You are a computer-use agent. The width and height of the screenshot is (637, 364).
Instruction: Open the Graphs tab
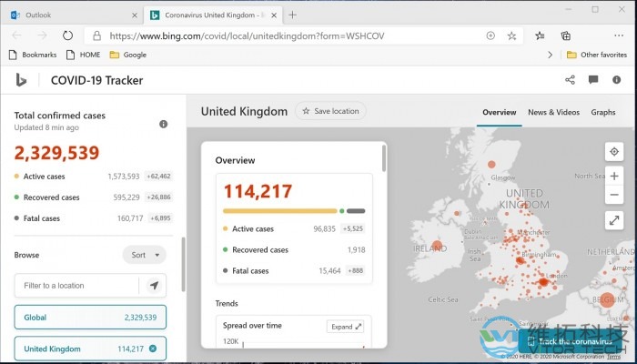tap(602, 112)
